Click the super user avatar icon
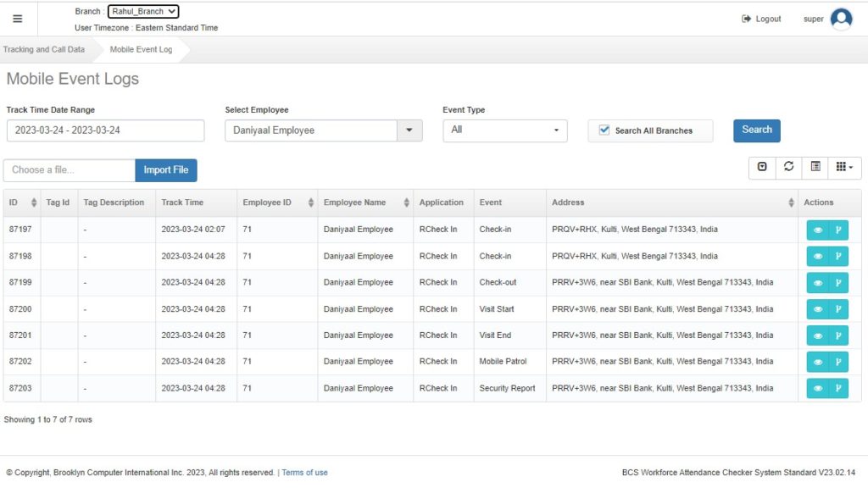The height and width of the screenshot is (488, 868). pyautogui.click(x=841, y=19)
